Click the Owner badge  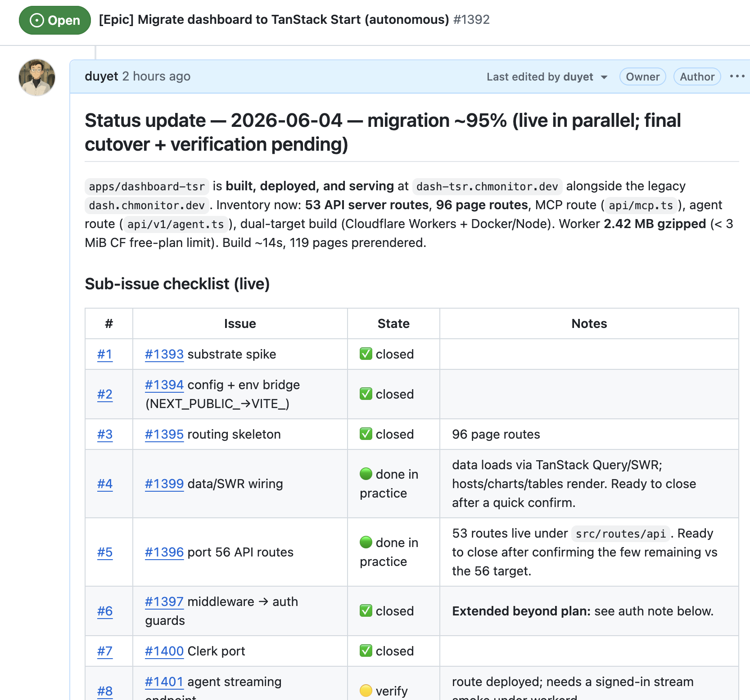point(642,77)
